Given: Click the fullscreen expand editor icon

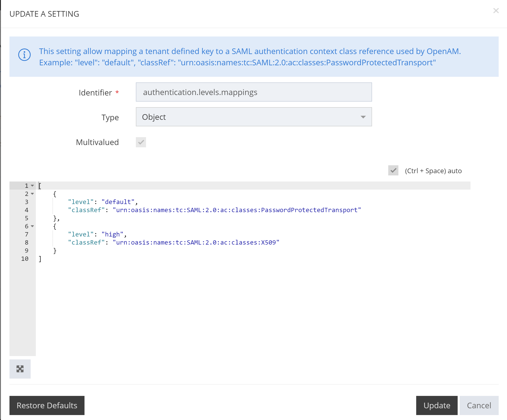Looking at the screenshot, I should [20, 369].
